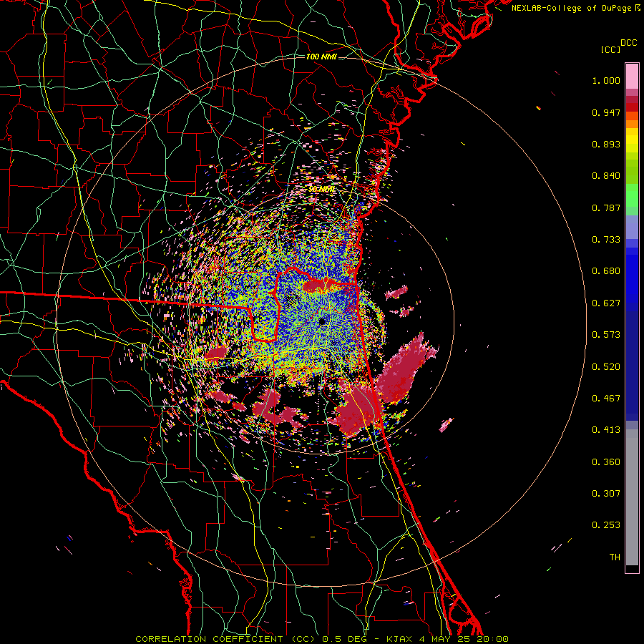
Task: Pick the yellow segment of the color bar
Action: pos(632,140)
